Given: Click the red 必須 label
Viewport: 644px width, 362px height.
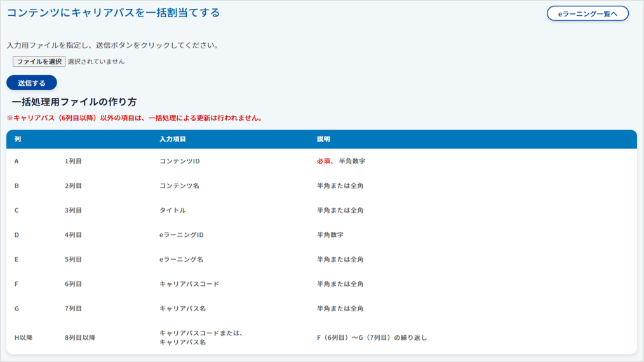Looking at the screenshot, I should [324, 161].
